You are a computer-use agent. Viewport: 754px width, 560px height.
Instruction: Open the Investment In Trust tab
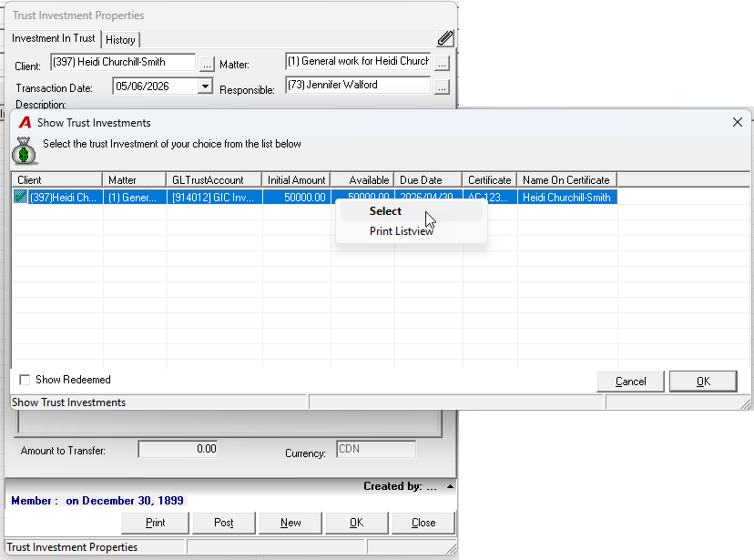coord(54,38)
